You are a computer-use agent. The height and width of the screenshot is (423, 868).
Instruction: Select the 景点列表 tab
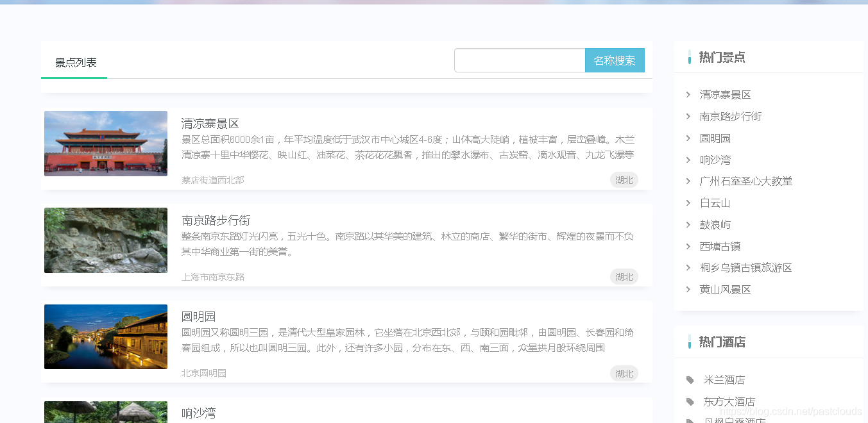[x=75, y=62]
